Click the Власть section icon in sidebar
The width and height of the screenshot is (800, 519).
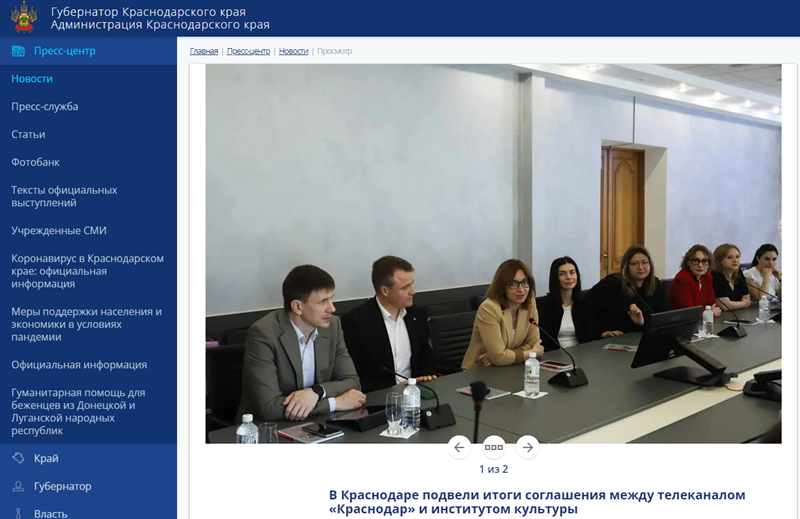click(x=18, y=513)
